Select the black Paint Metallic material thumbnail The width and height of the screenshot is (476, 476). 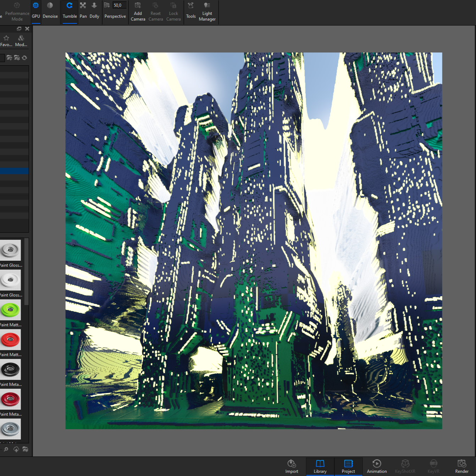pyautogui.click(x=11, y=369)
